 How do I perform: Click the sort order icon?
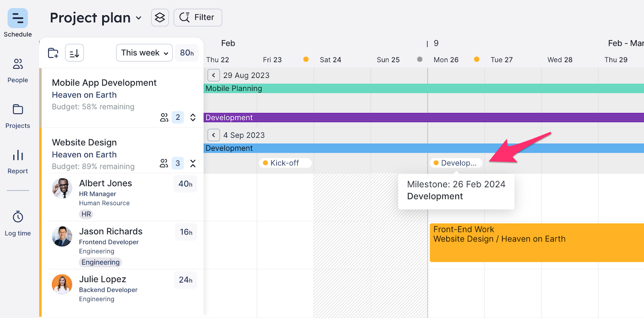coord(74,53)
